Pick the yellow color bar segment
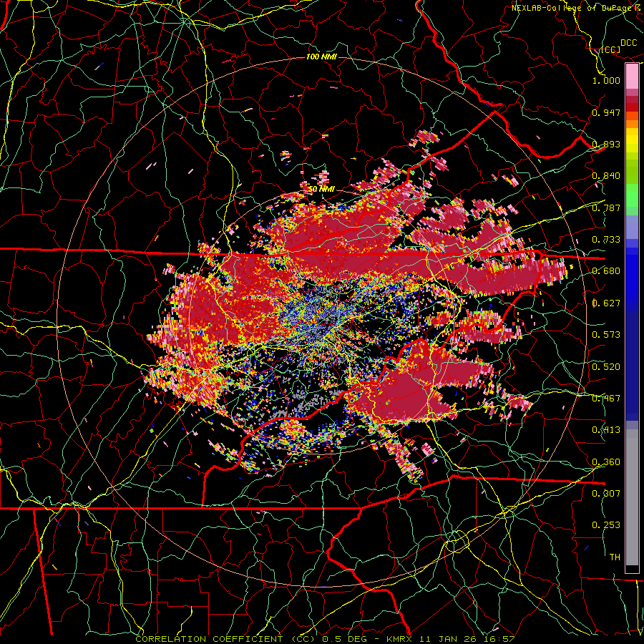The image size is (644, 644). [x=632, y=141]
